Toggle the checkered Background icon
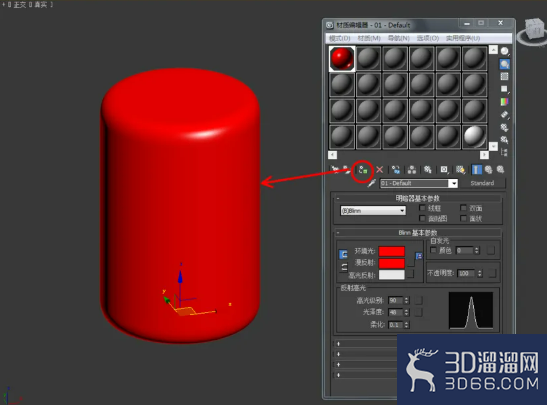This screenshot has width=547, height=405. [504, 77]
